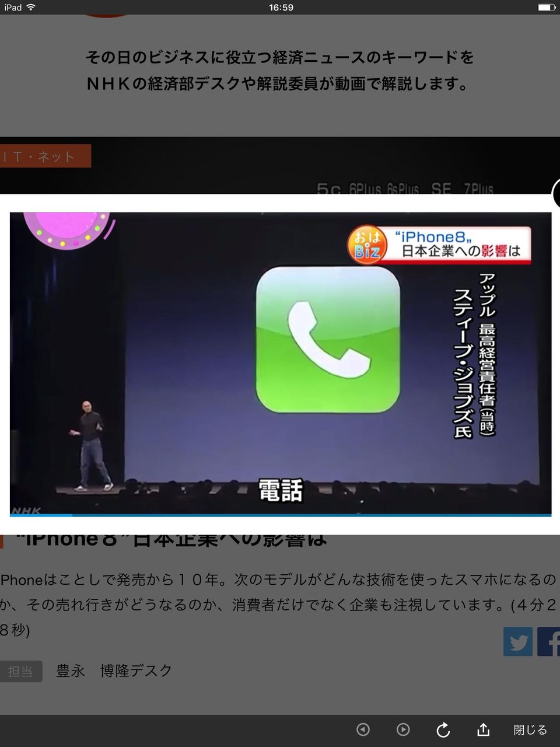Tap the Wi-Fi status icon

pyautogui.click(x=31, y=7)
